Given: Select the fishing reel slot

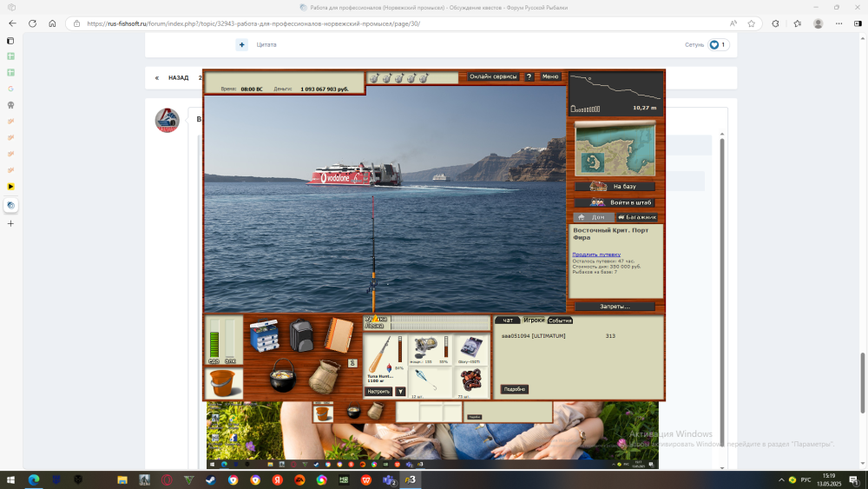Looking at the screenshot, I should (x=428, y=349).
